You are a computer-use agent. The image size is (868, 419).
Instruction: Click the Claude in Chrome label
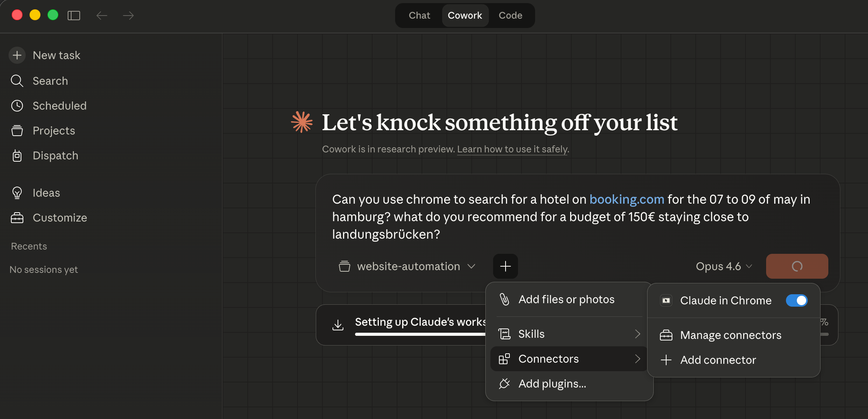point(726,300)
